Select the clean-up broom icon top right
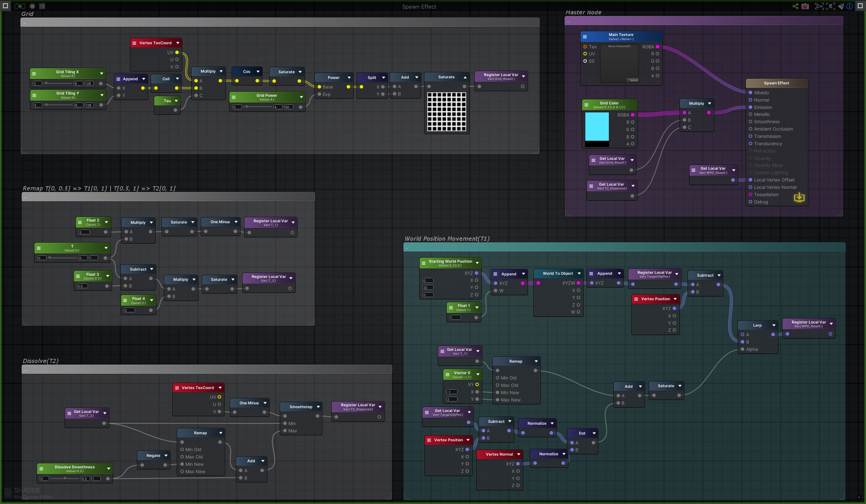 [841, 6]
